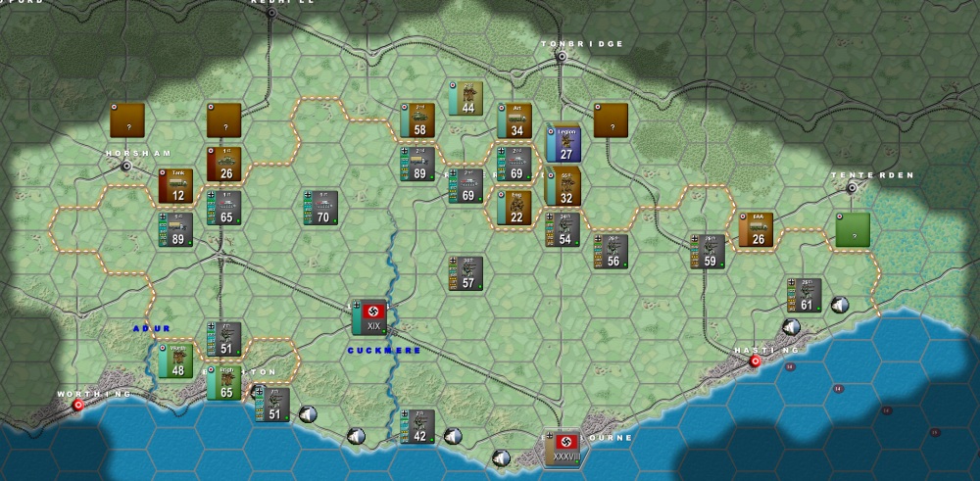Select German infantry unit with strength 59
The image size is (980, 481).
point(708,251)
